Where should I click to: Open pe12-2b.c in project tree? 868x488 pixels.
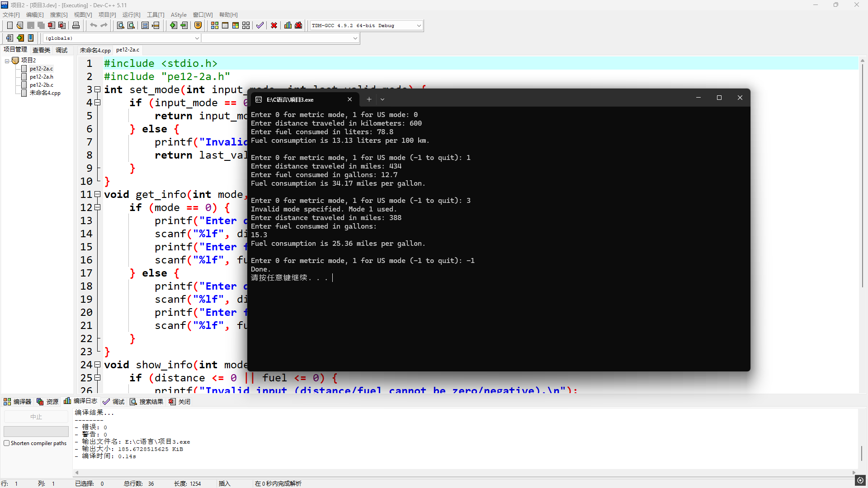click(x=41, y=85)
